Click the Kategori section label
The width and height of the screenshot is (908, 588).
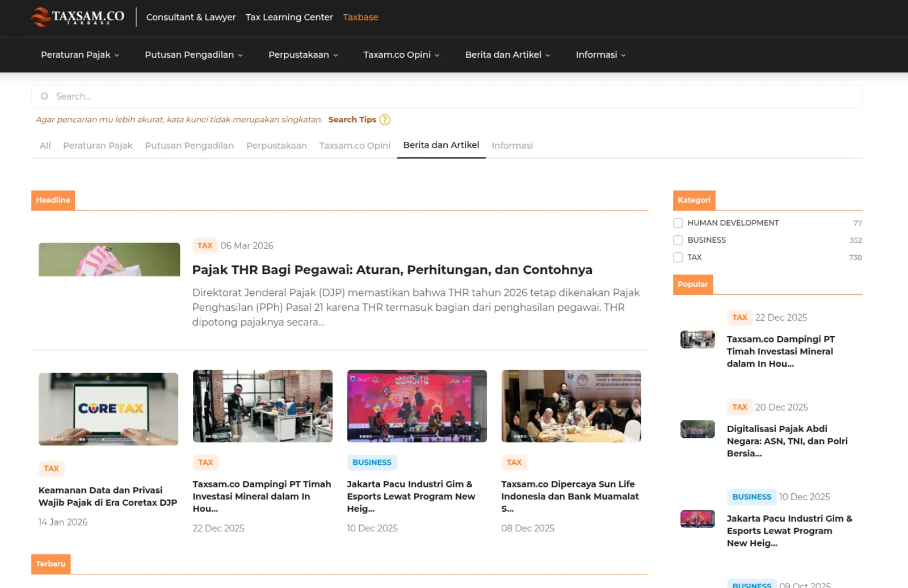[693, 200]
